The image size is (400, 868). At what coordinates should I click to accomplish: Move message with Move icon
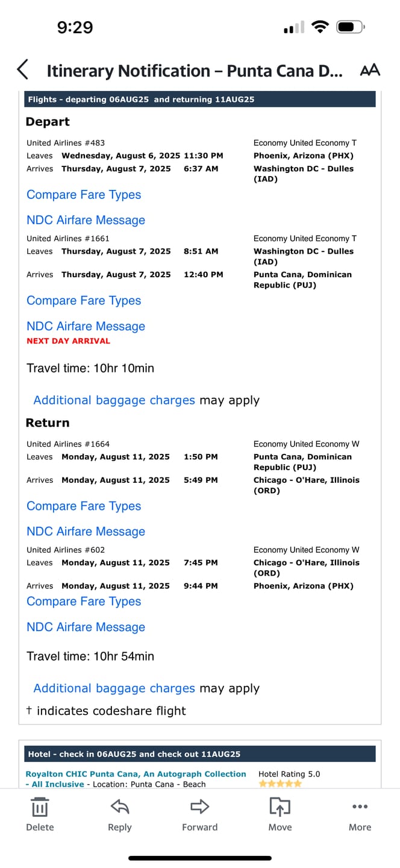pyautogui.click(x=280, y=814)
